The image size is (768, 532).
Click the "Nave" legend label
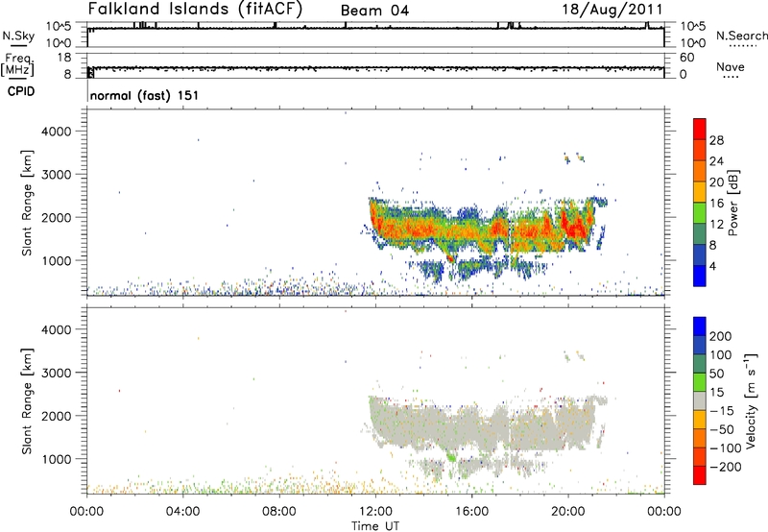pyautogui.click(x=730, y=67)
